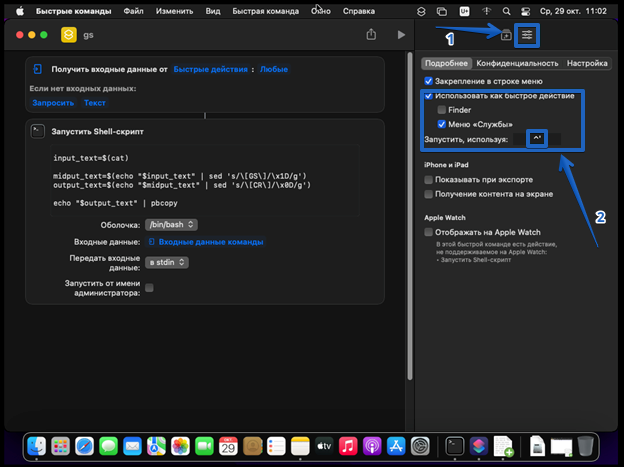Open App Store from the Dock
This screenshot has height=467, width=624.
(x=395, y=444)
